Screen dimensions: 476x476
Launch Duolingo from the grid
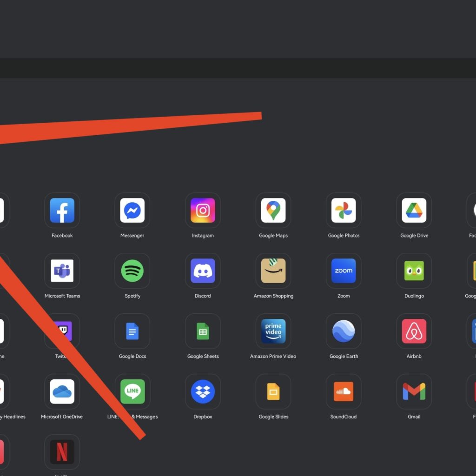click(x=414, y=271)
